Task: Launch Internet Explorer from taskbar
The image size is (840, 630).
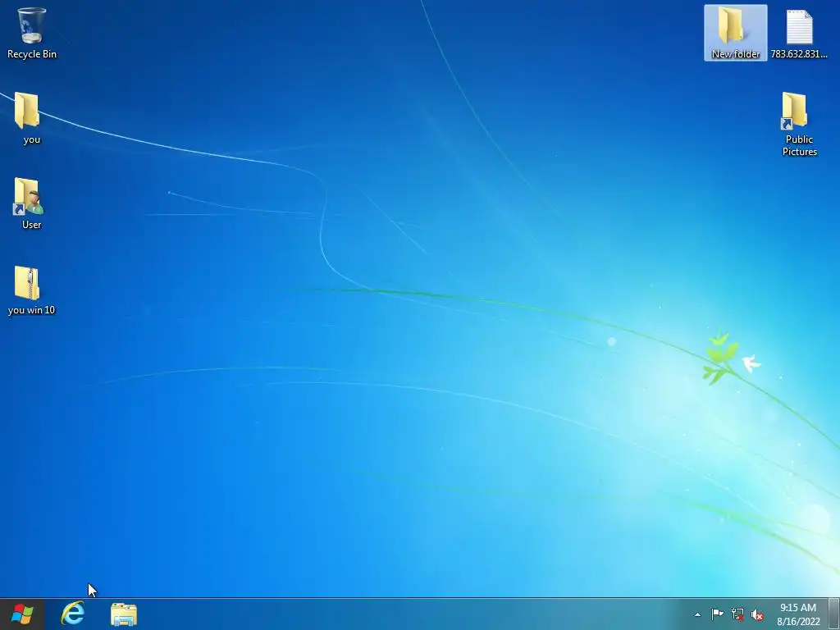Action: click(73, 614)
